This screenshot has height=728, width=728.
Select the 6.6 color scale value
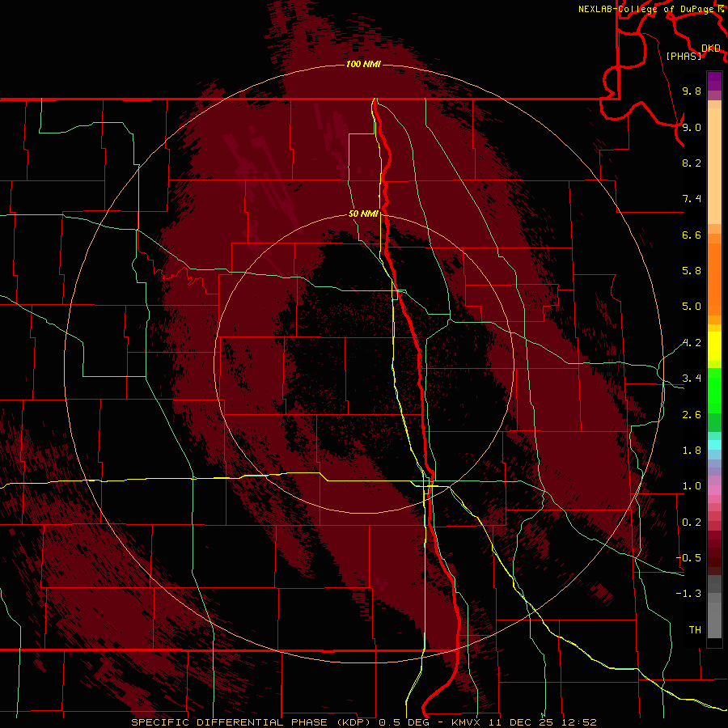pyautogui.click(x=692, y=235)
